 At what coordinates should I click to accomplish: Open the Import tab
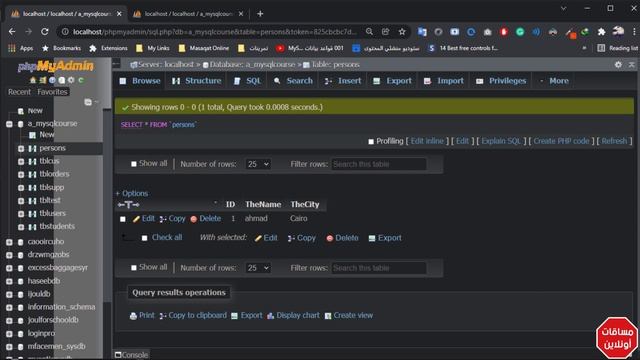pos(444,81)
